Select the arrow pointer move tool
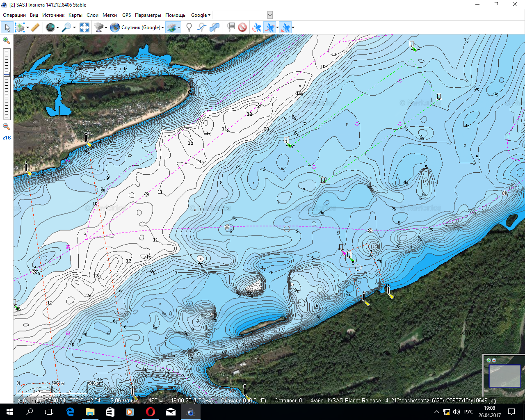525x420 pixels. pyautogui.click(x=7, y=27)
